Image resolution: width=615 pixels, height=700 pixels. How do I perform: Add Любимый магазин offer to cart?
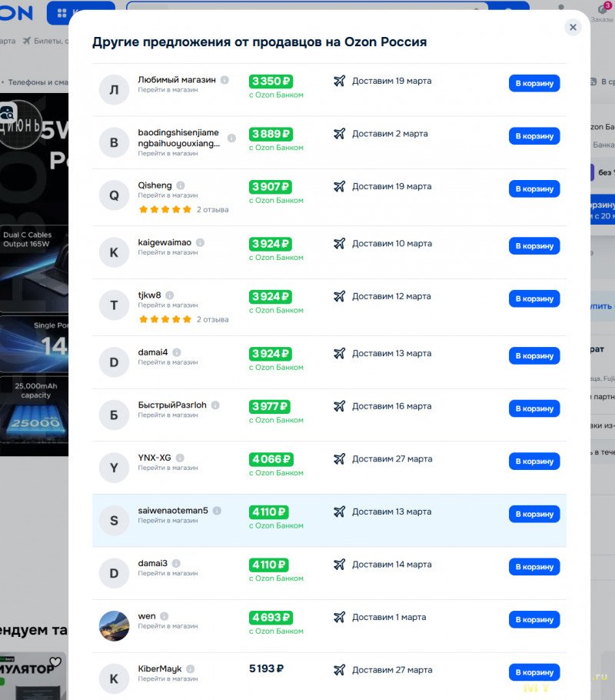tap(534, 83)
